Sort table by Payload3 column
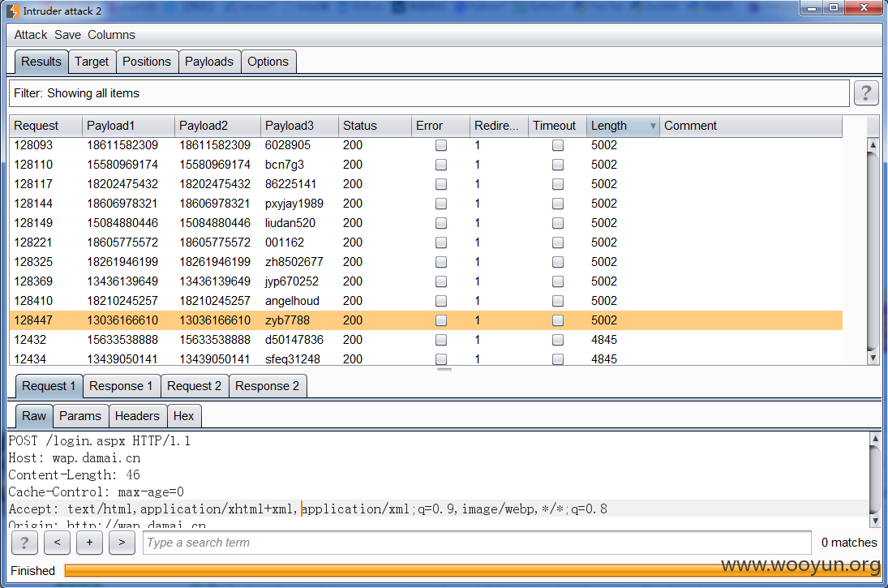The height and width of the screenshot is (588, 888). pyautogui.click(x=299, y=126)
